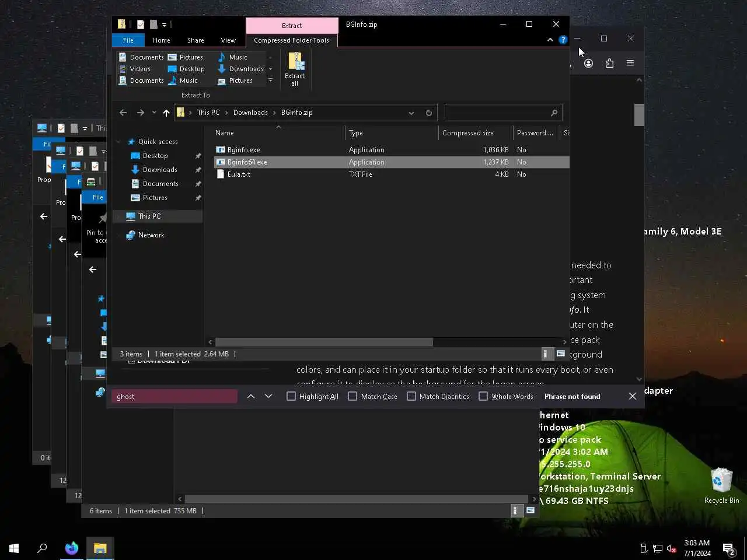Extract to Desktop folder in ribbon
This screenshot has height=560, width=747.
[x=186, y=69]
